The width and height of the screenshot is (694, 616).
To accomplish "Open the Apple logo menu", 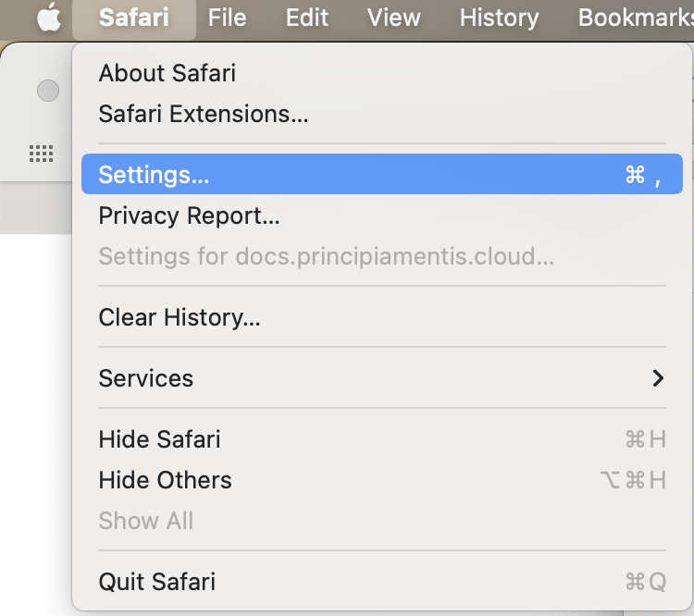I will [48, 18].
